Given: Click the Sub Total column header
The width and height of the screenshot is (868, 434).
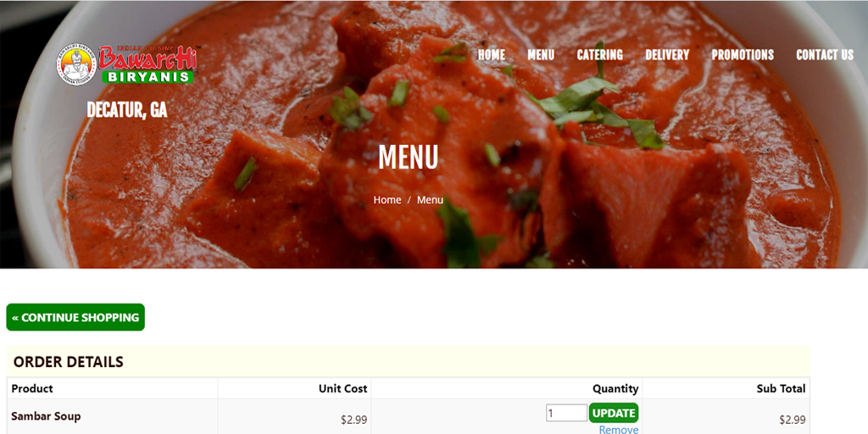Looking at the screenshot, I should 781,388.
